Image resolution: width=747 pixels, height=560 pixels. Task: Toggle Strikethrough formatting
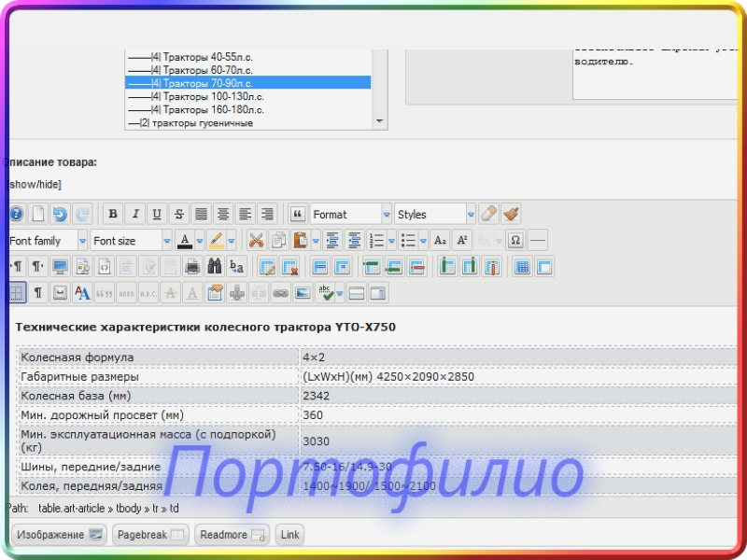pyautogui.click(x=179, y=215)
